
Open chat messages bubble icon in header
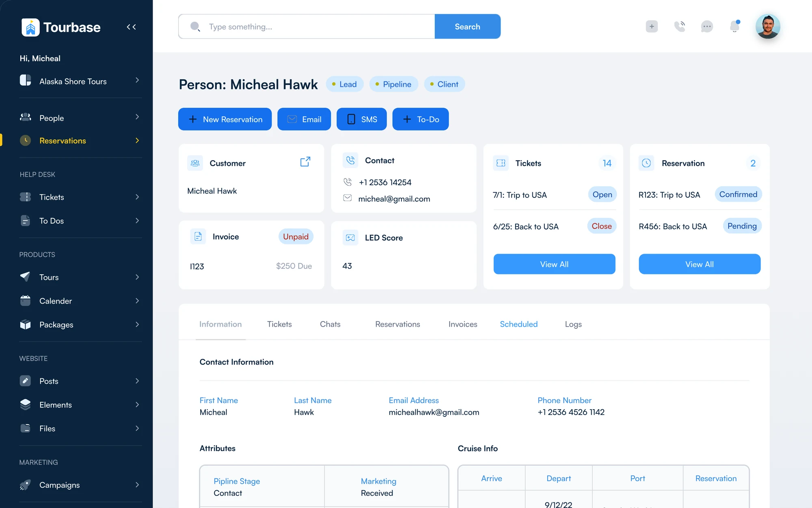(x=707, y=26)
